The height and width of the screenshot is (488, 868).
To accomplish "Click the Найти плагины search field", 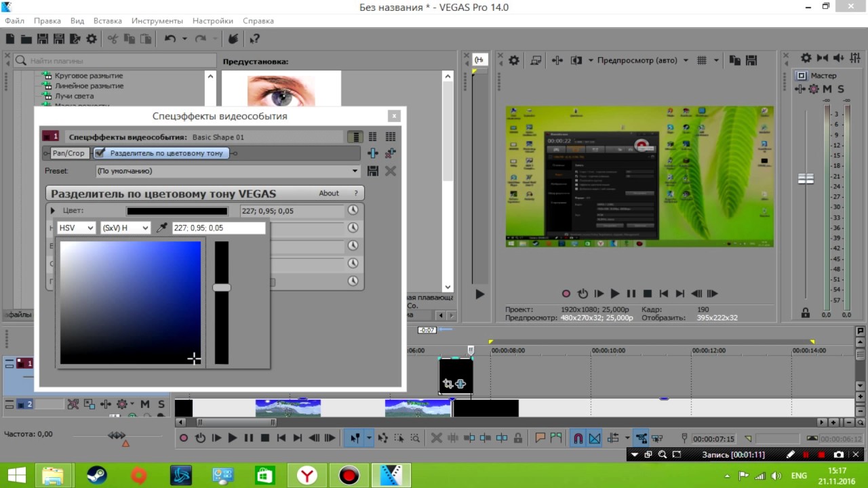I will point(114,61).
